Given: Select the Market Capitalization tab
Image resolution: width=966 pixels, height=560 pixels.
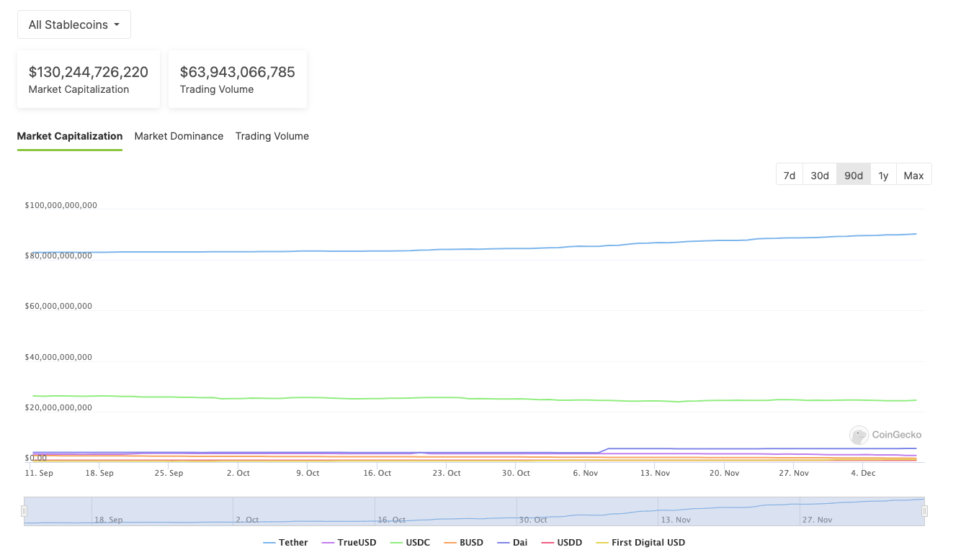Looking at the screenshot, I should (70, 136).
